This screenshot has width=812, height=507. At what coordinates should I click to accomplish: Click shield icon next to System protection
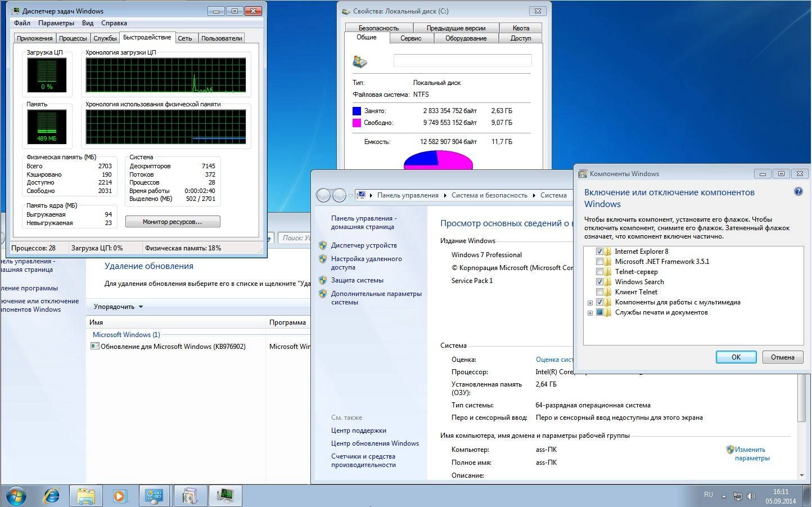pyautogui.click(x=323, y=280)
